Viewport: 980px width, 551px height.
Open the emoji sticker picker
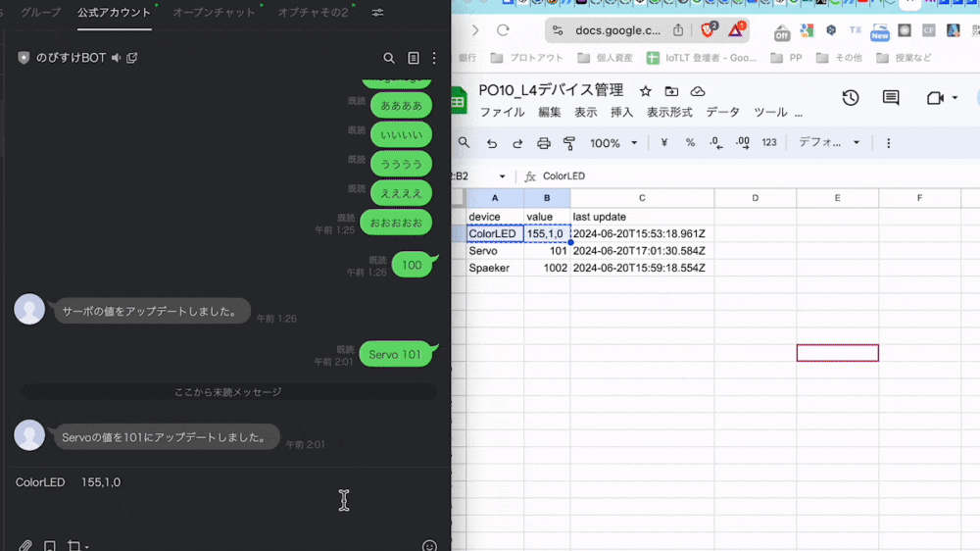429,545
